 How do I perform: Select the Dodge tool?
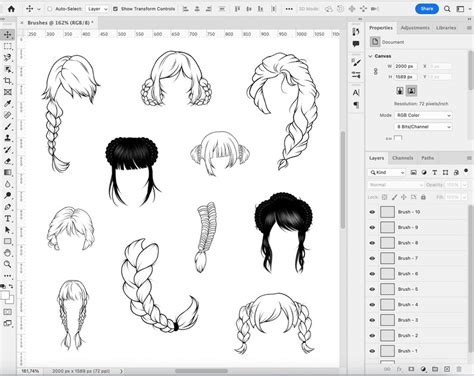8,195
